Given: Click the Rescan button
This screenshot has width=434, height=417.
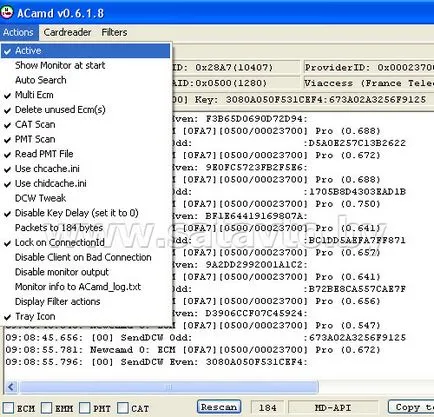Looking at the screenshot, I should [219, 407].
